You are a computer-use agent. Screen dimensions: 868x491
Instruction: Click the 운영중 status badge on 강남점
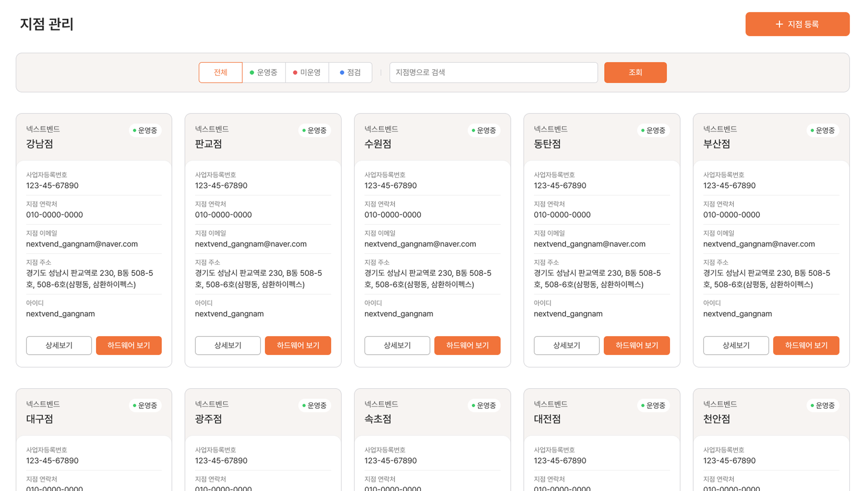tap(145, 131)
